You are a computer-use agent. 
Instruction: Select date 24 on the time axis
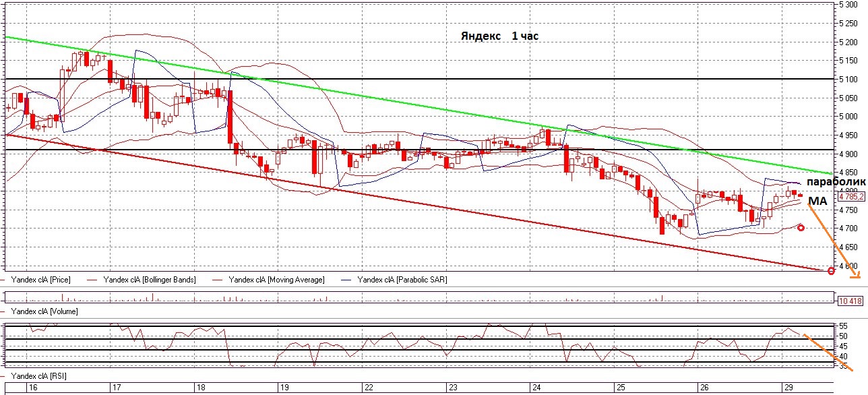coord(536,388)
